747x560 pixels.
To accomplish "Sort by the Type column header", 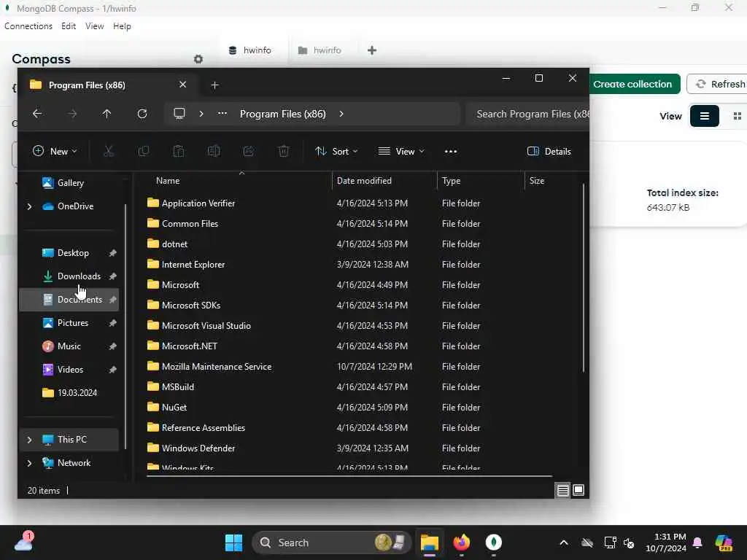I will 451,181.
